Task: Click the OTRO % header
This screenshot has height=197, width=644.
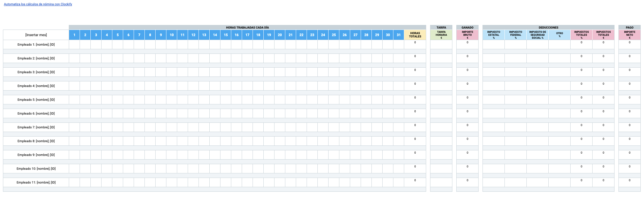Action: pyautogui.click(x=559, y=35)
